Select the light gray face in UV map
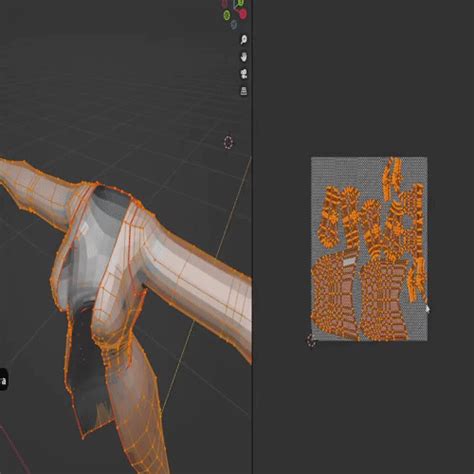The image size is (474, 474). coord(349,262)
